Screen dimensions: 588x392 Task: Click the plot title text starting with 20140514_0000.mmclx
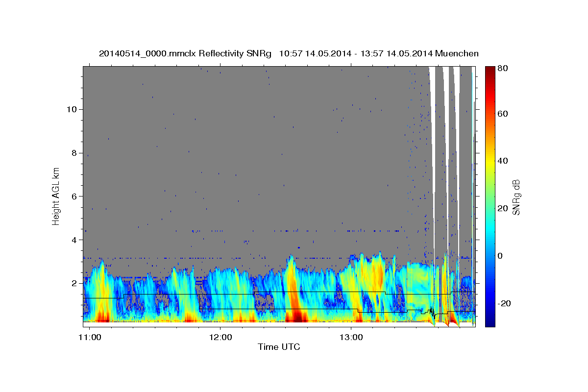click(x=289, y=53)
